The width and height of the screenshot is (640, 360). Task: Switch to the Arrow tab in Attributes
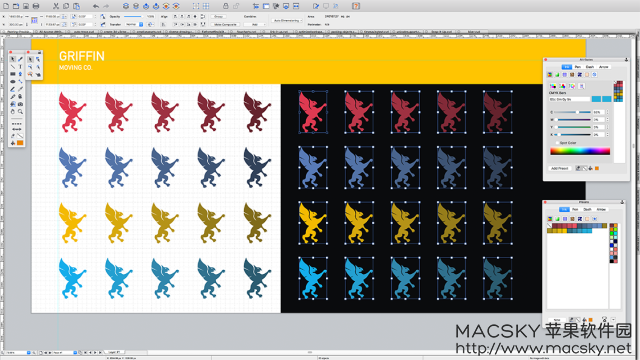tap(604, 67)
